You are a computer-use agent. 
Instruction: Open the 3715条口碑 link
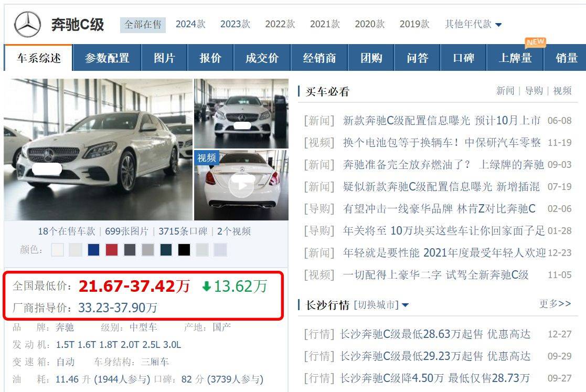183,231
